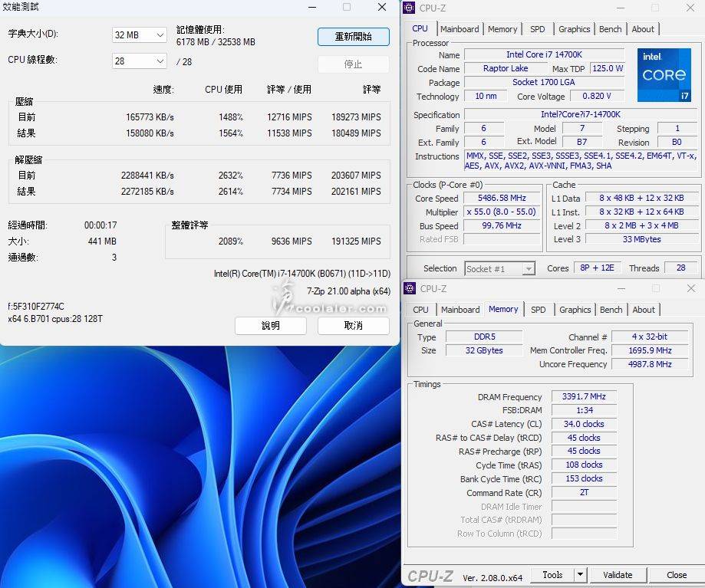Click the Channel # value '4 x 32-bit'
This screenshot has height=588, width=705.
(x=650, y=337)
